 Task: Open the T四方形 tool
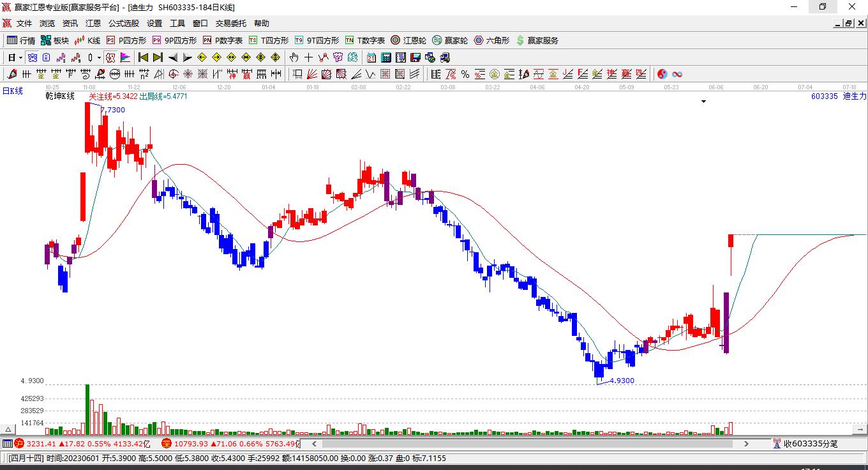coord(269,40)
